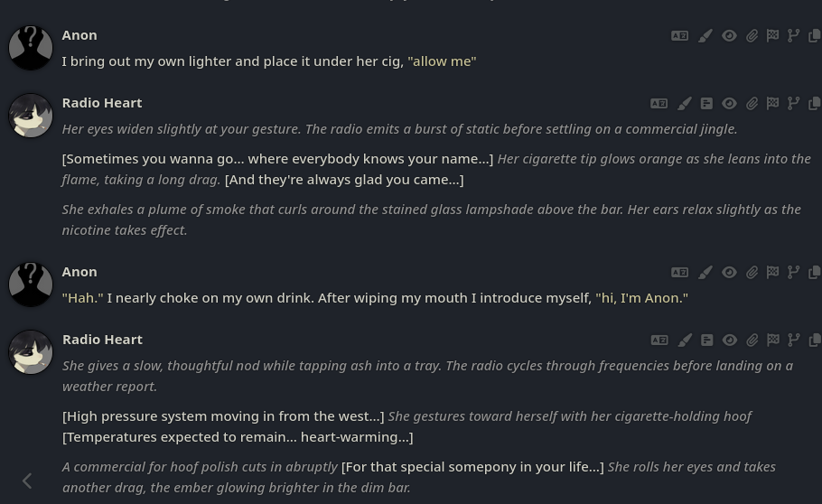Toggle eye icon on Radio Heart's weather report message
The image size is (822, 504).
pyautogui.click(x=729, y=341)
